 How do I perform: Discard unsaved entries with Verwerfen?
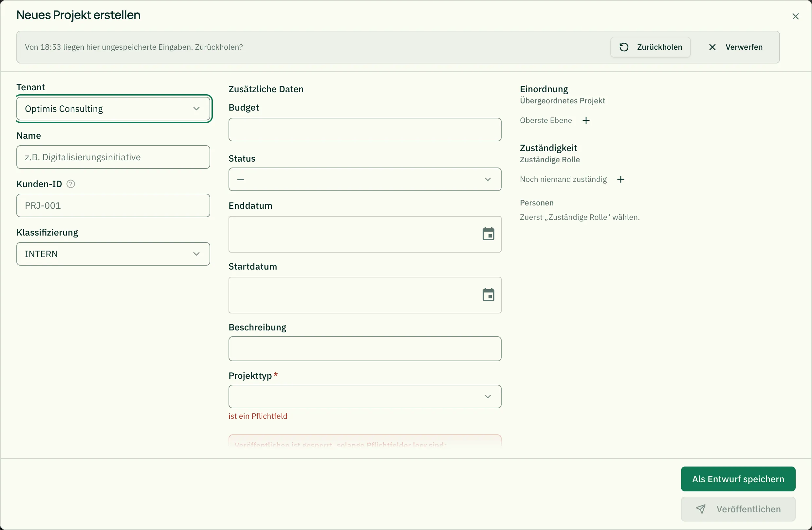(736, 47)
